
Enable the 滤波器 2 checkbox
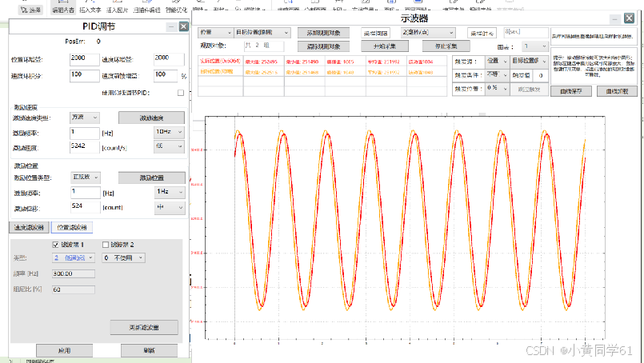tap(106, 245)
